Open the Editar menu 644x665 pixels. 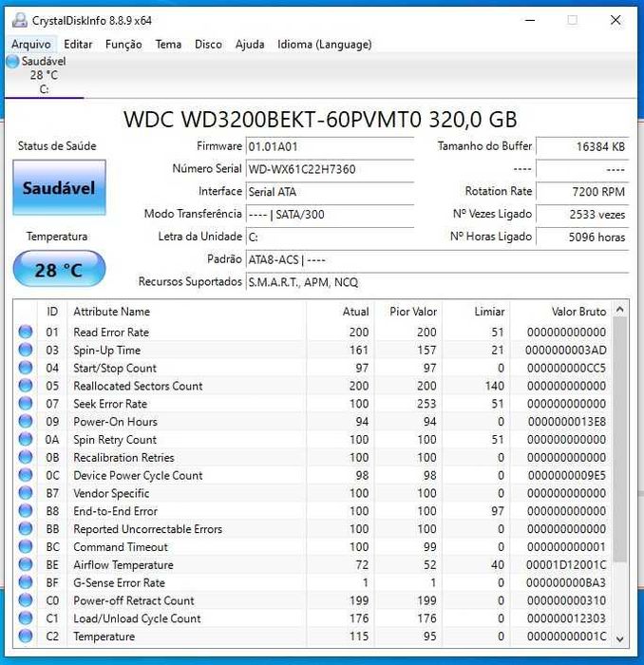point(78,44)
